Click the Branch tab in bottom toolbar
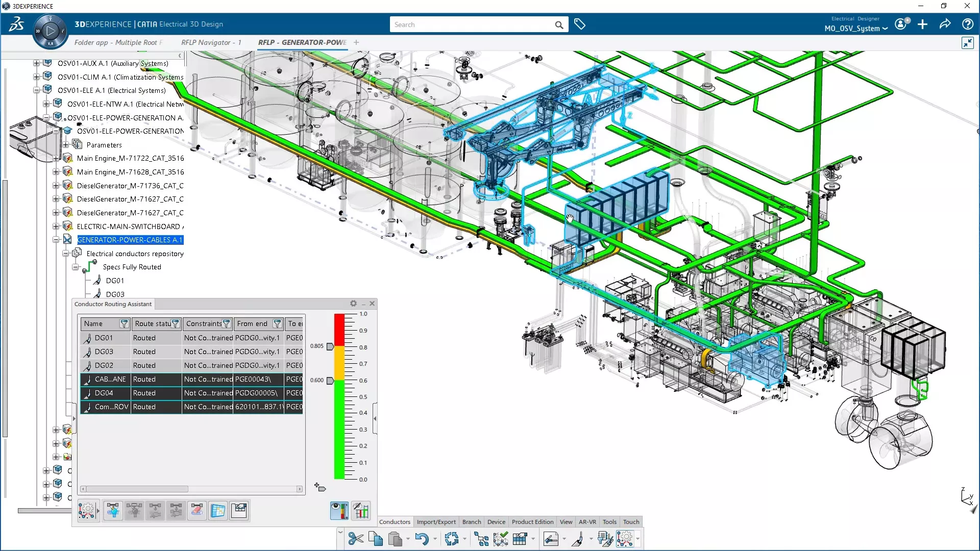The image size is (980, 551). pos(471,521)
